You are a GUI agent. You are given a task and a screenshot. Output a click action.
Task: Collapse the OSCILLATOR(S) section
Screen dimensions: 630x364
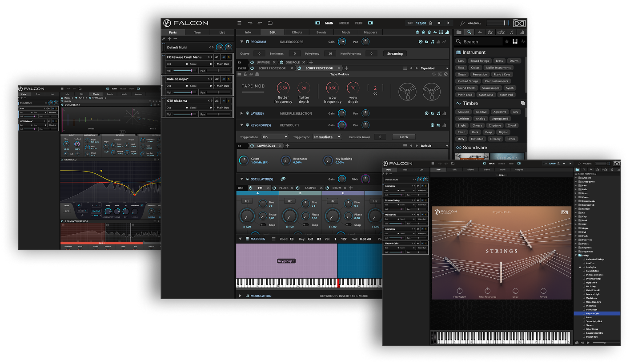[x=242, y=179]
